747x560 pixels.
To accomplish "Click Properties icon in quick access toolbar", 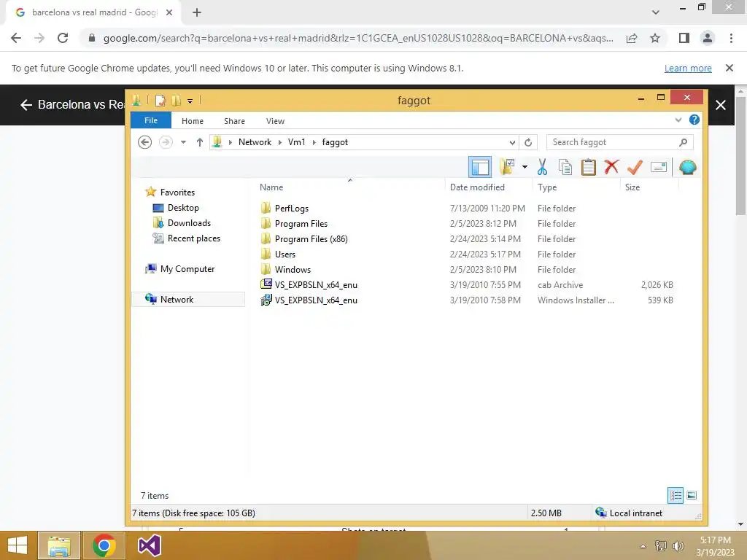I will pyautogui.click(x=160, y=101).
